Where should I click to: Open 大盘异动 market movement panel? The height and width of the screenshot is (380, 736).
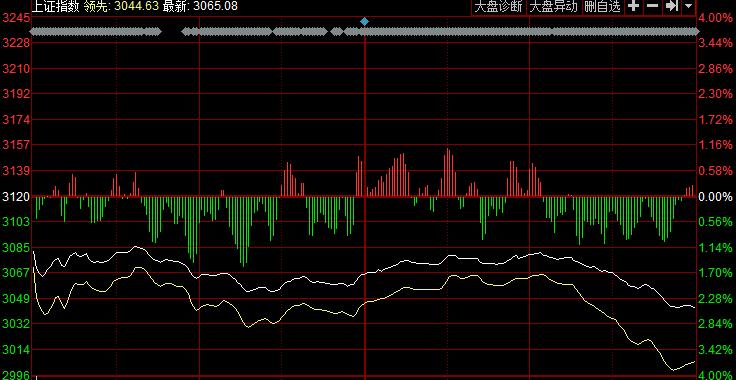point(554,7)
